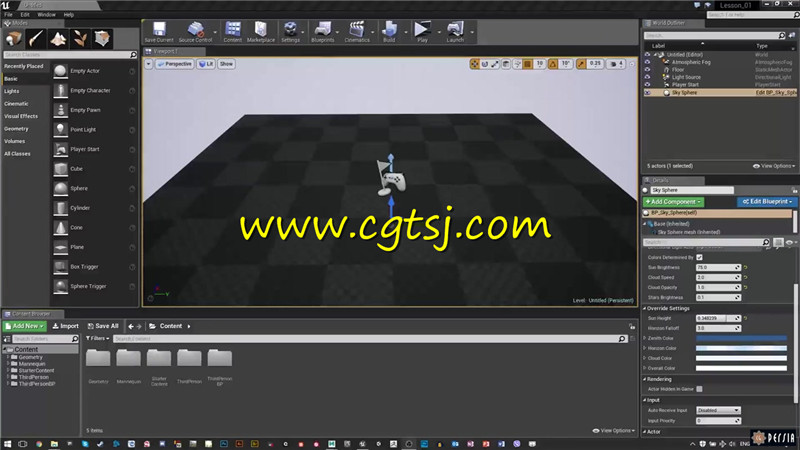The width and height of the screenshot is (800, 450).
Task: Toggle visibility of Sky Sphere actor
Action: [647, 93]
